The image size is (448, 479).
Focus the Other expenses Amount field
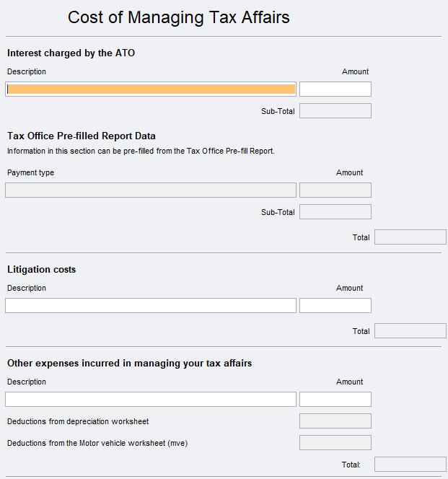click(x=335, y=400)
